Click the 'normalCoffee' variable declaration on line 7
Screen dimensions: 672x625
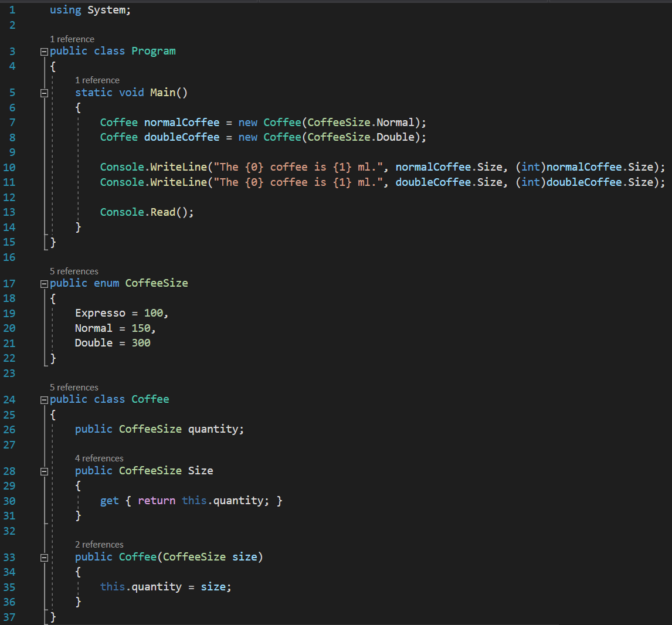coord(182,123)
